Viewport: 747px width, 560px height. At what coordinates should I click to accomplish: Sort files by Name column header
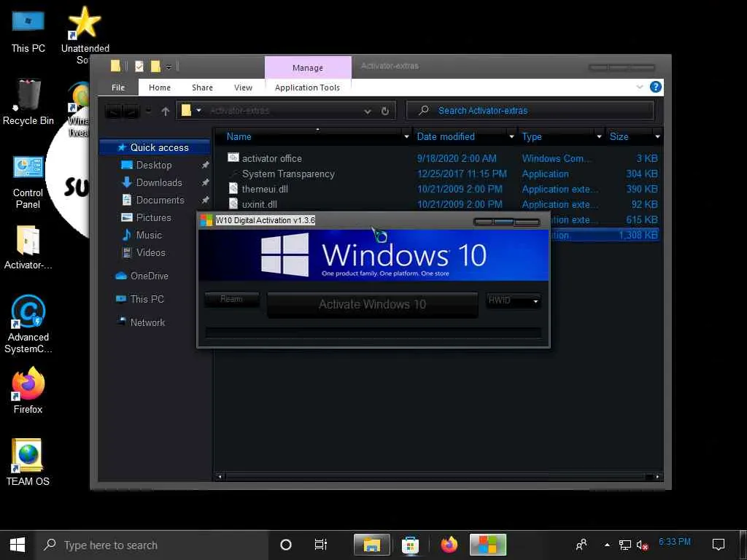click(x=239, y=136)
